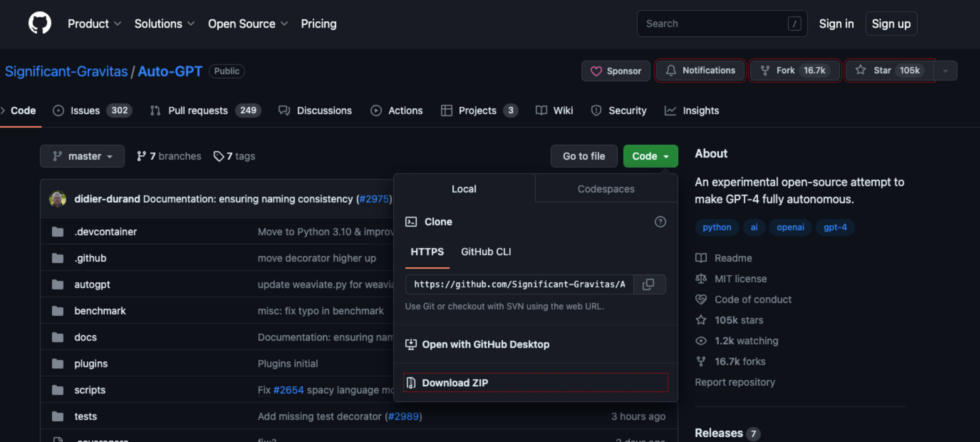The image size is (980, 442).
Task: Focus the Search input field
Action: point(722,24)
